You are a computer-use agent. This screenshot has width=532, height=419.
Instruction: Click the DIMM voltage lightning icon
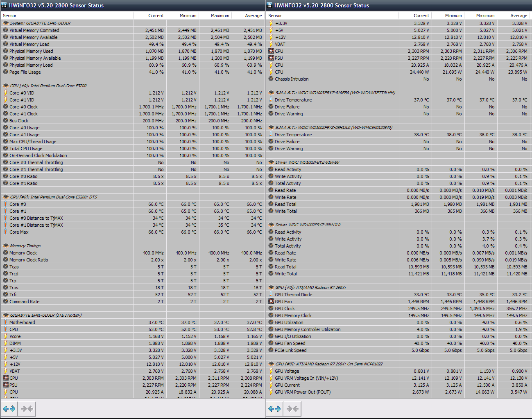click(6, 343)
